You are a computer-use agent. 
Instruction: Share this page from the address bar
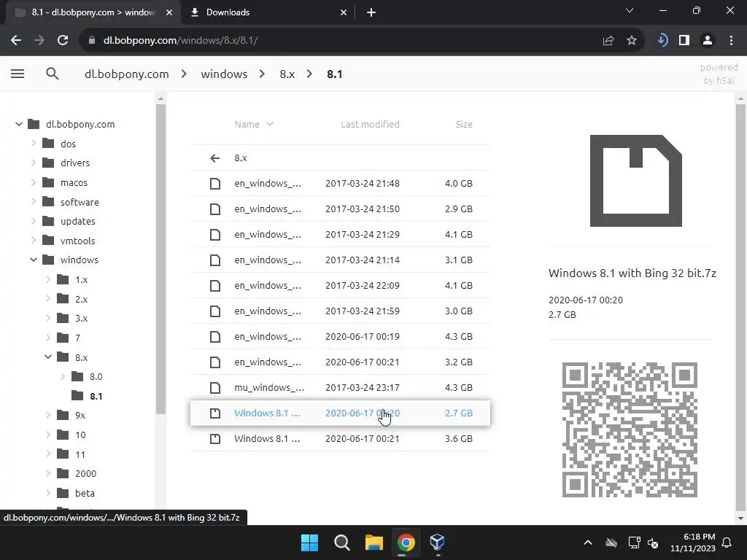point(608,41)
